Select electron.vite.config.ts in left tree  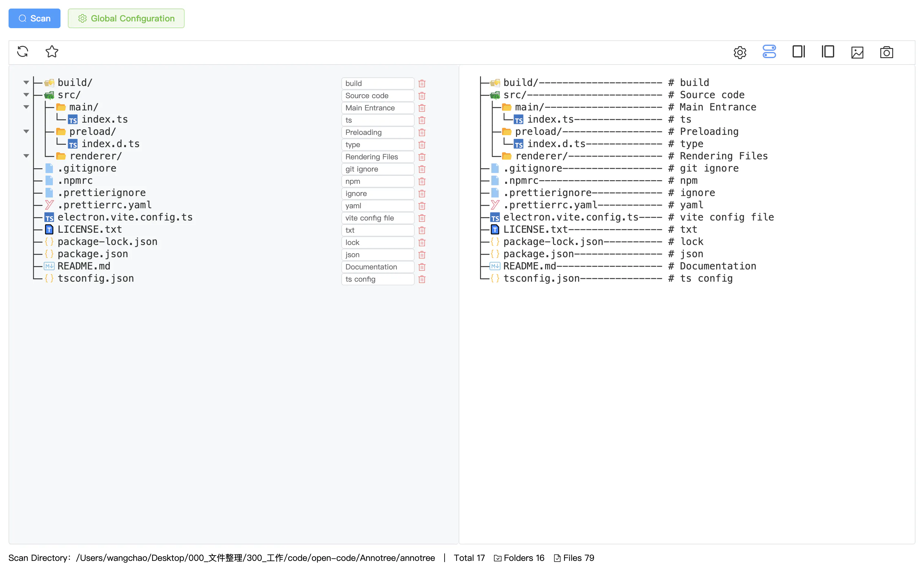[125, 217]
